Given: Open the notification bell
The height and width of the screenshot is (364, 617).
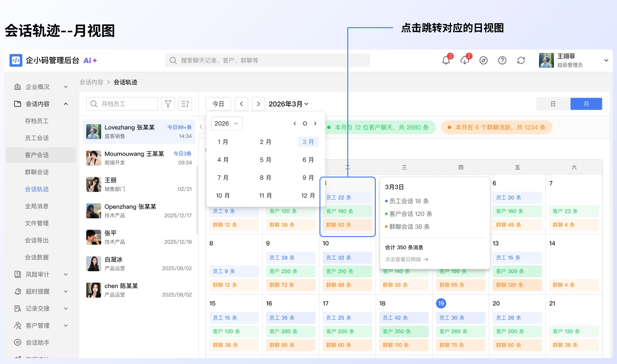Looking at the screenshot, I should [446, 60].
